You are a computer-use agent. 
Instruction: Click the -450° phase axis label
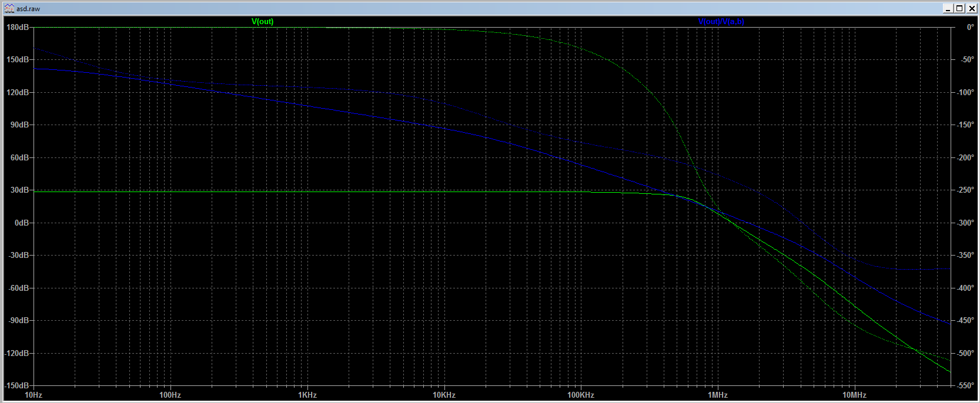966,321
